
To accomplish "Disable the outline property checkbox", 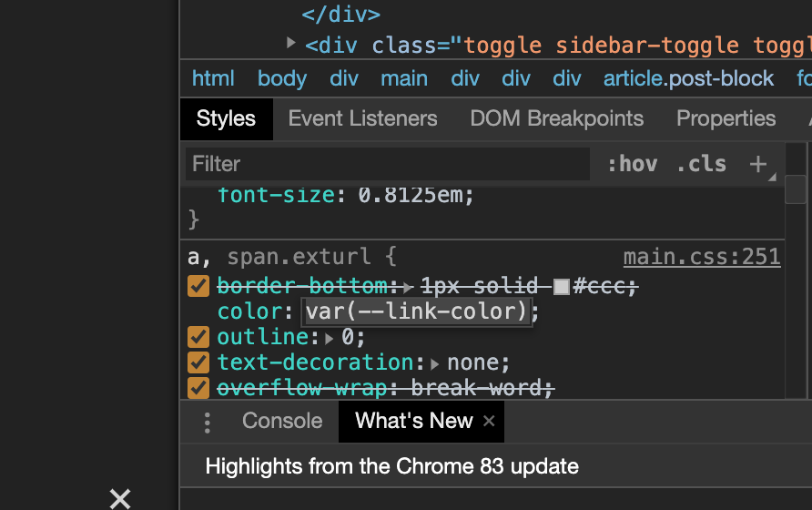I will click(x=198, y=337).
